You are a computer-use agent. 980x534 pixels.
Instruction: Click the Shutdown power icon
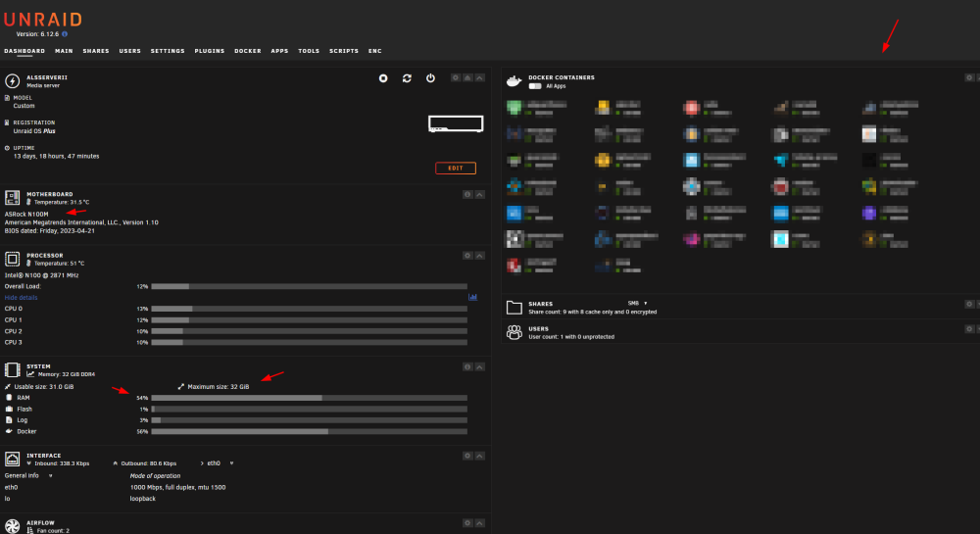click(x=430, y=78)
